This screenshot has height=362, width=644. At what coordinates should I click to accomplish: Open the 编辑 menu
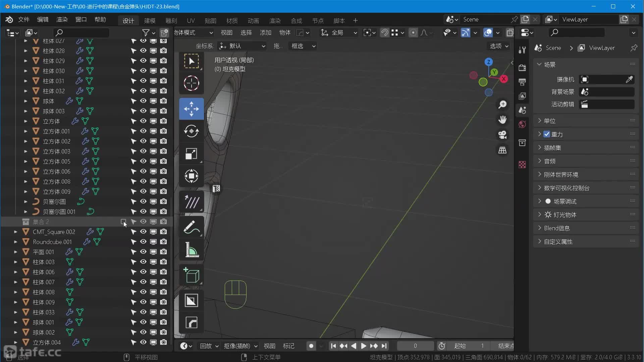pos(43,19)
